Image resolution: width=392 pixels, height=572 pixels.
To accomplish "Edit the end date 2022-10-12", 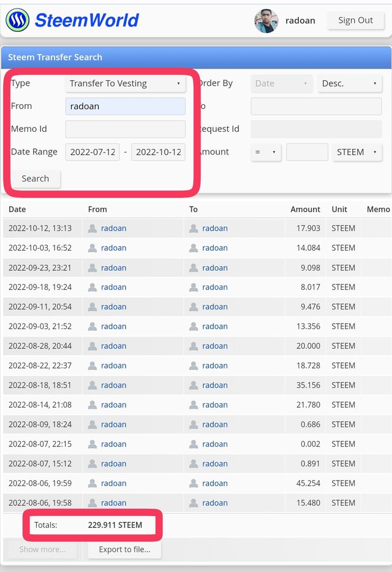I will click(x=158, y=152).
